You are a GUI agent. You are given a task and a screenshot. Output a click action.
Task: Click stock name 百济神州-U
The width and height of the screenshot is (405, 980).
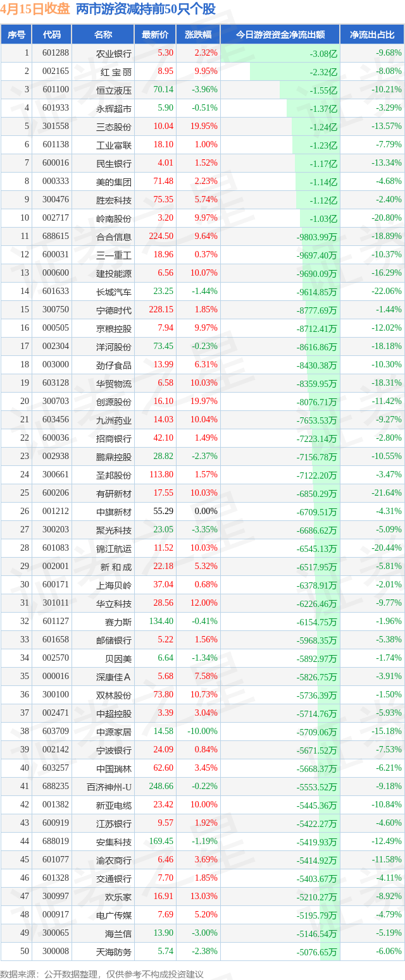109,787
